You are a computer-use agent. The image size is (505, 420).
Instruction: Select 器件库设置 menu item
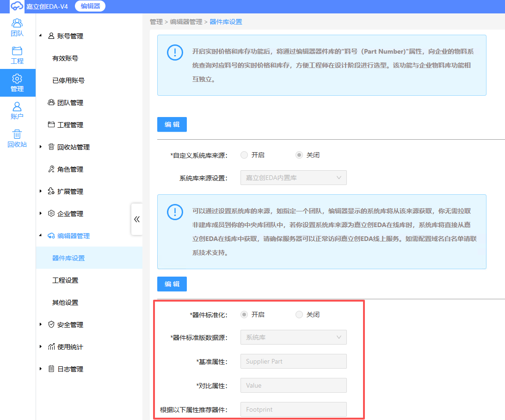point(89,258)
